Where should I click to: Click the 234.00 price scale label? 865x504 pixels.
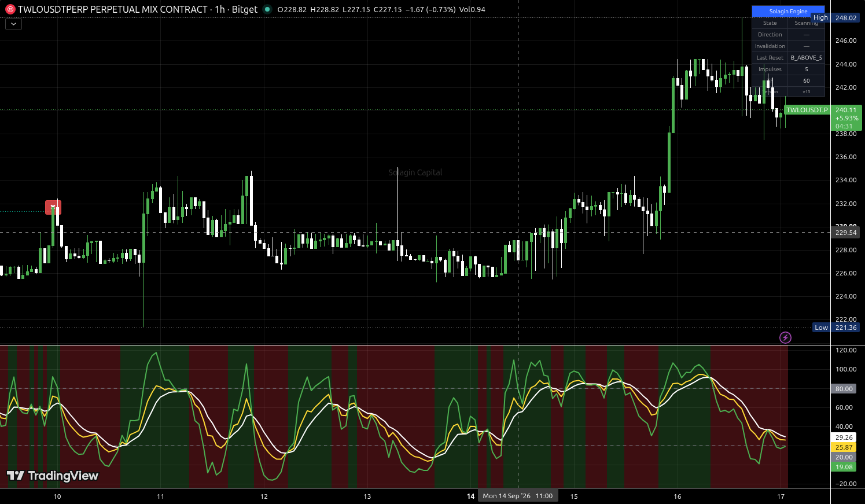(846, 180)
